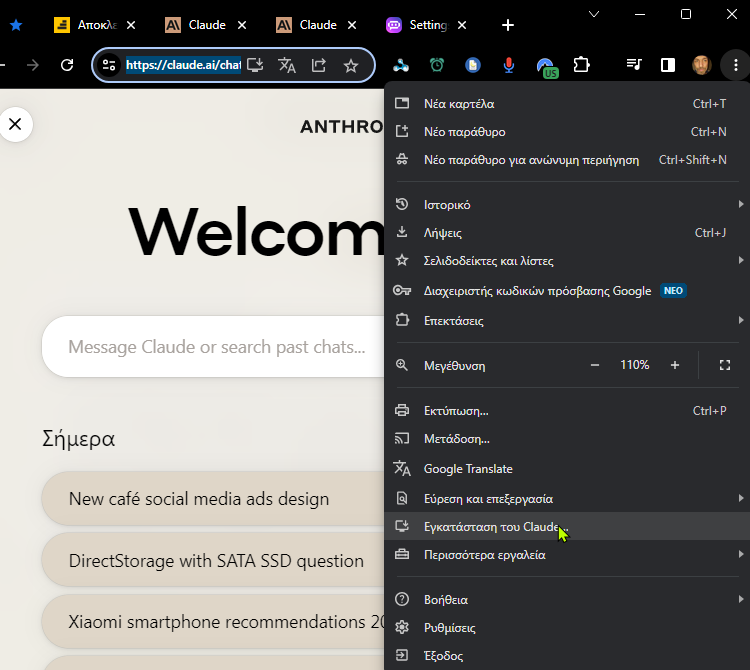The image size is (750, 670).
Task: Click the first fan-shaped extension icon
Action: (401, 65)
